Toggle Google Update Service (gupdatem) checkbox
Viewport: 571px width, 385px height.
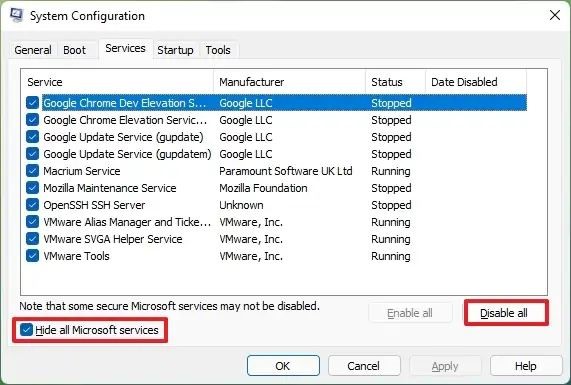tap(32, 154)
